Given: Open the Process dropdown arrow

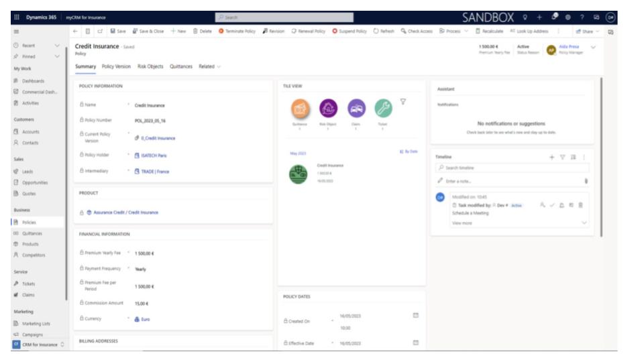Looking at the screenshot, I should click(x=466, y=32).
